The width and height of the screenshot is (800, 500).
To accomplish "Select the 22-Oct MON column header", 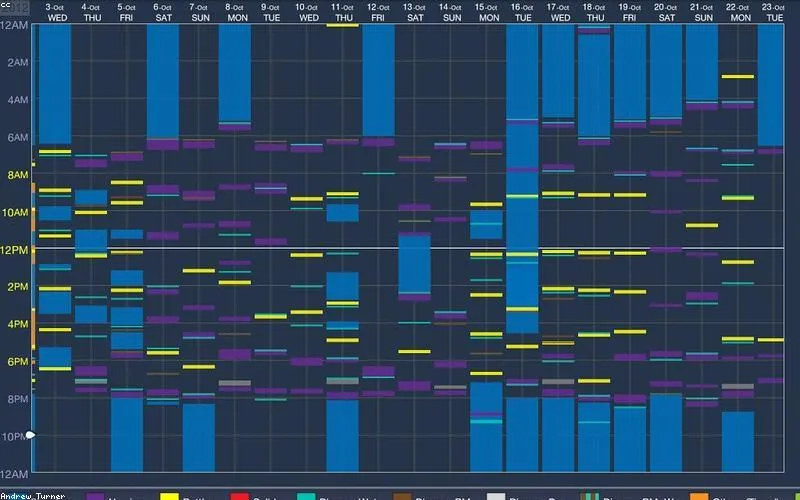I will point(738,12).
